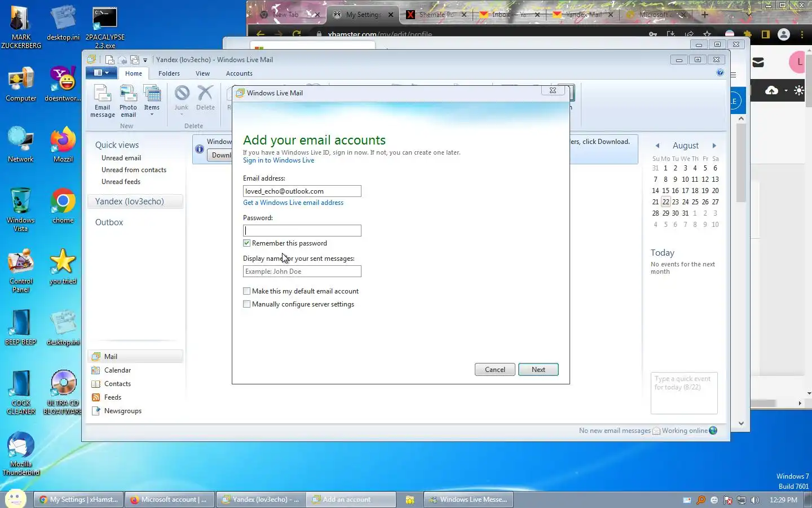Image resolution: width=812 pixels, height=508 pixels.
Task: Click the Windows Start button
Action: click(x=15, y=499)
